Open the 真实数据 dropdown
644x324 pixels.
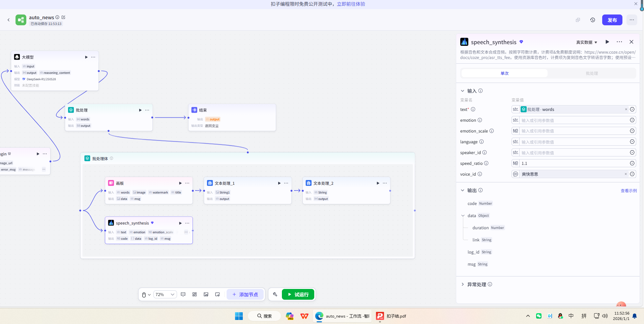pyautogui.click(x=587, y=42)
